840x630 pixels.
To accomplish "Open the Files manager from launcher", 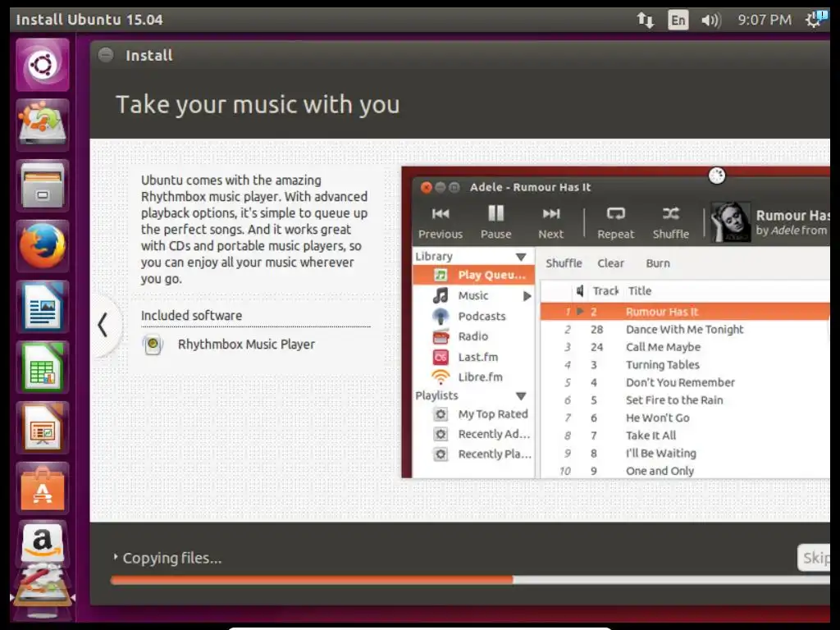I will (x=43, y=185).
